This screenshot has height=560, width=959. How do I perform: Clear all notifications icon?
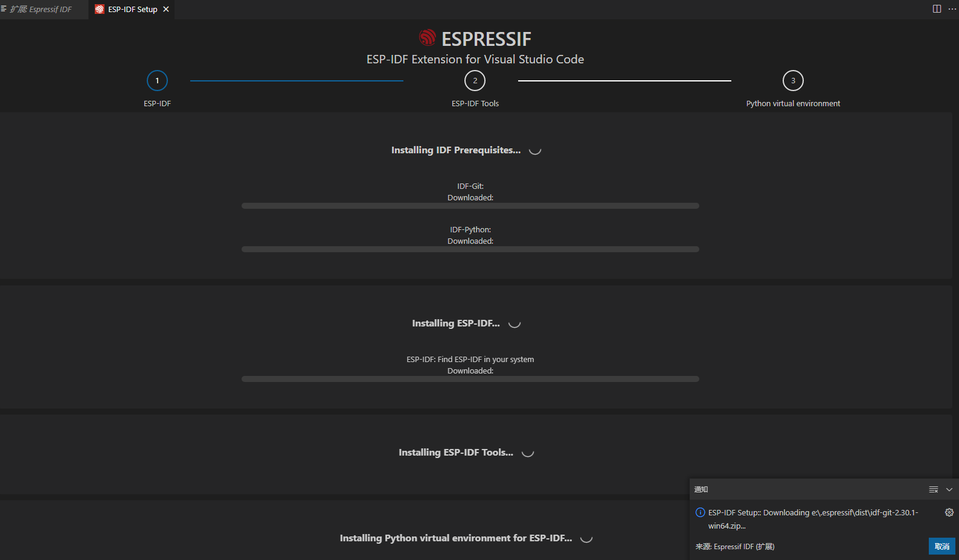[934, 489]
